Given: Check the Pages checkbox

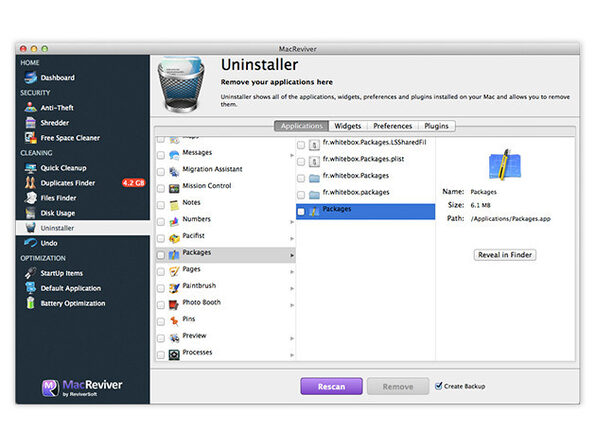Looking at the screenshot, I should click(x=161, y=272).
